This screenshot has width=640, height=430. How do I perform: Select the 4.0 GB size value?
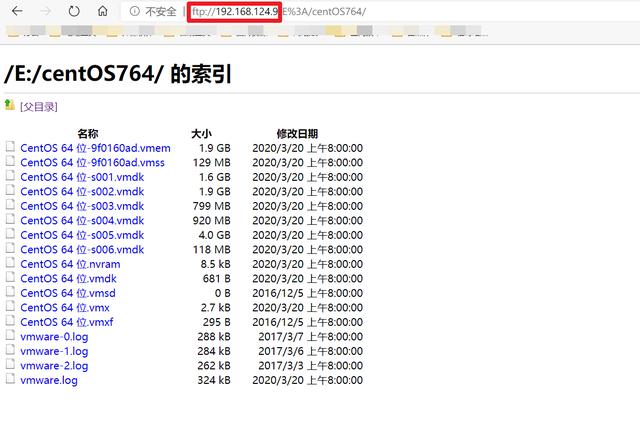tap(215, 235)
